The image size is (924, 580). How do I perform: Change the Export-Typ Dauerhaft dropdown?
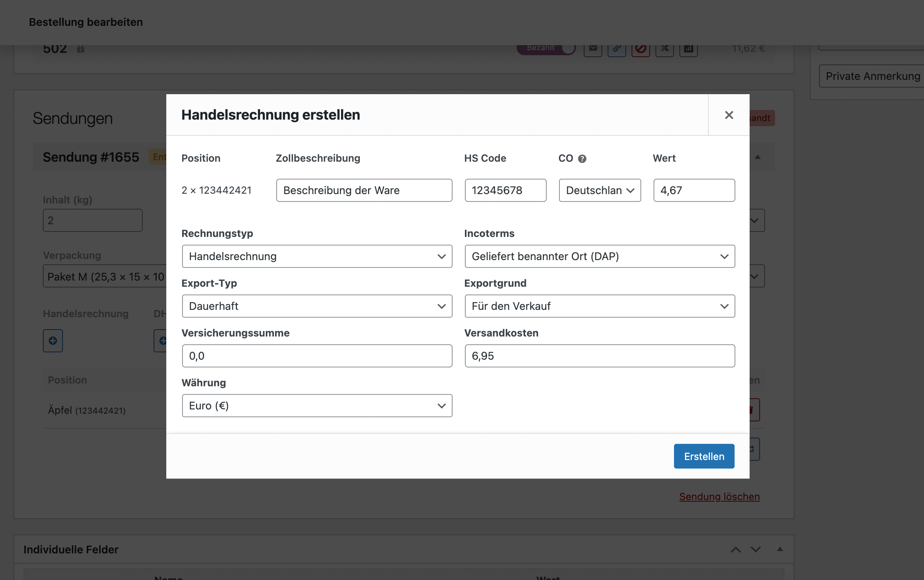pyautogui.click(x=317, y=306)
